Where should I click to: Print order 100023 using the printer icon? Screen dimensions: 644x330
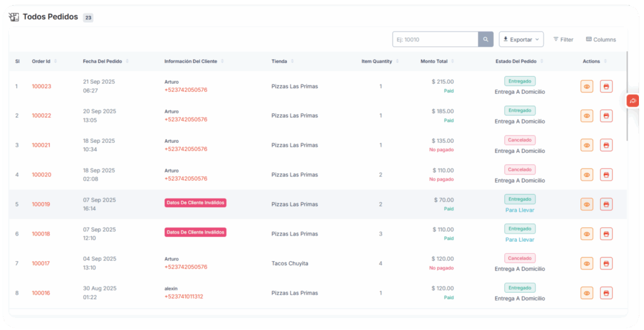tap(606, 86)
